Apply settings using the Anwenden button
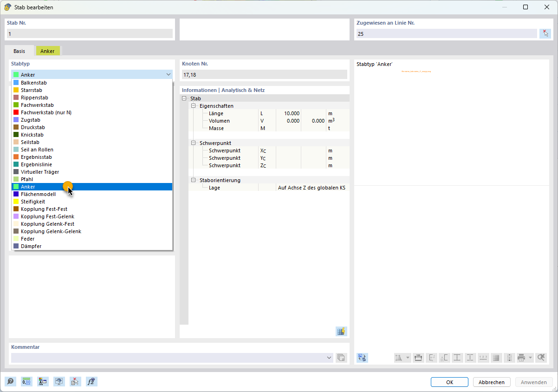Viewport: 558px width, 392px height. coord(533,382)
